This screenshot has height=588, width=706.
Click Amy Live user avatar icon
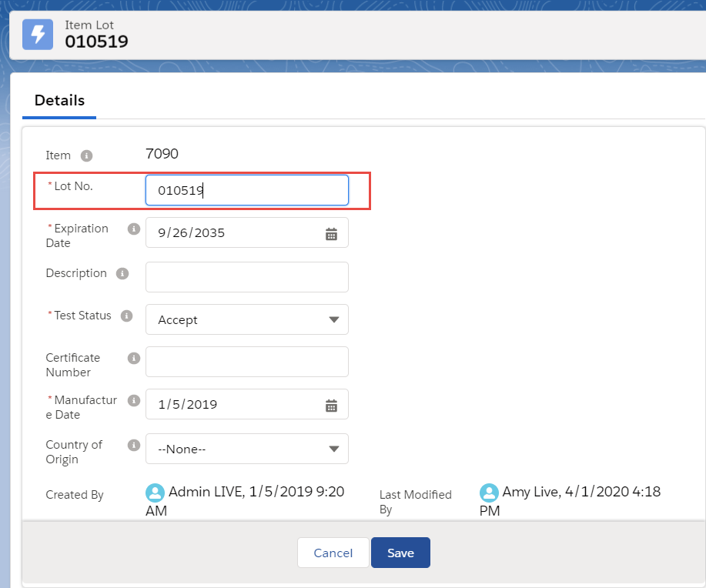point(489,493)
